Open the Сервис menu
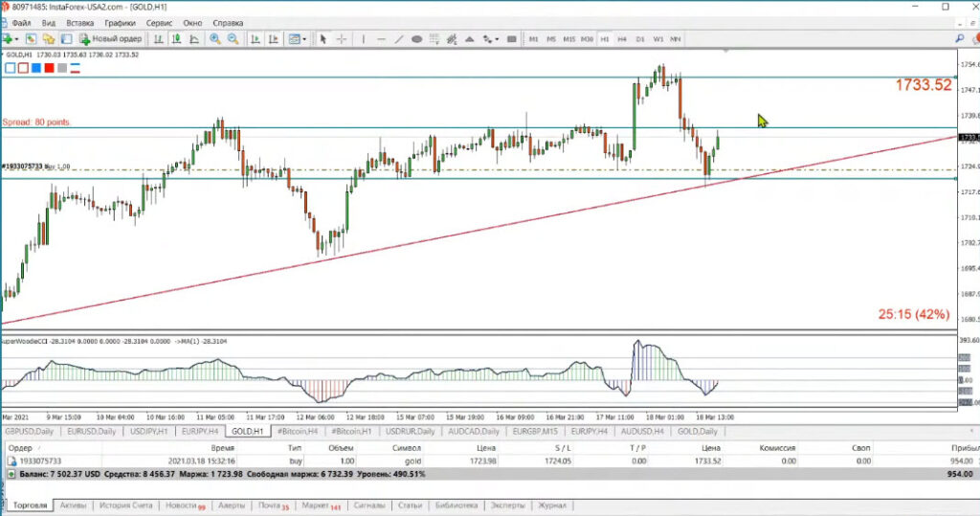Image resolution: width=980 pixels, height=516 pixels. [x=159, y=23]
